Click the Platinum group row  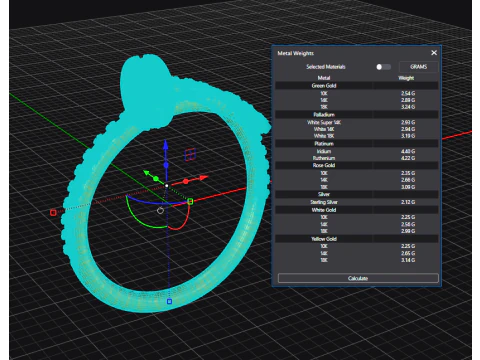click(357, 144)
